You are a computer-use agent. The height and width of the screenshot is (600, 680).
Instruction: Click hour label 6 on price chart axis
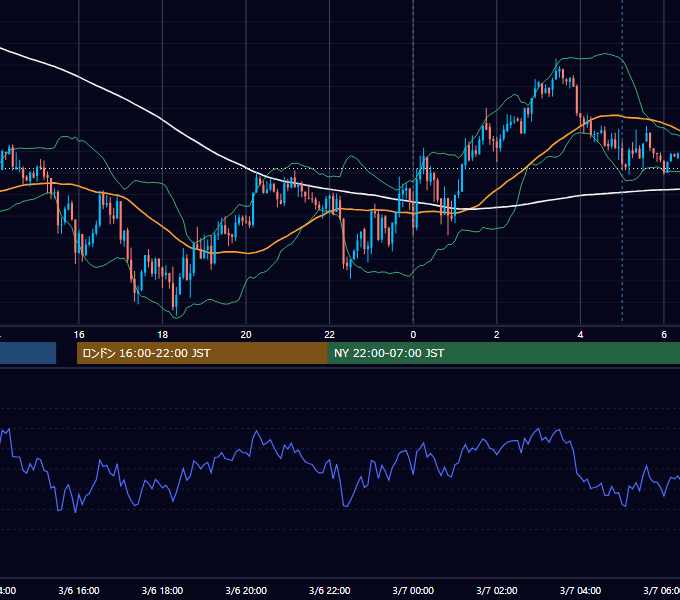pos(664,335)
